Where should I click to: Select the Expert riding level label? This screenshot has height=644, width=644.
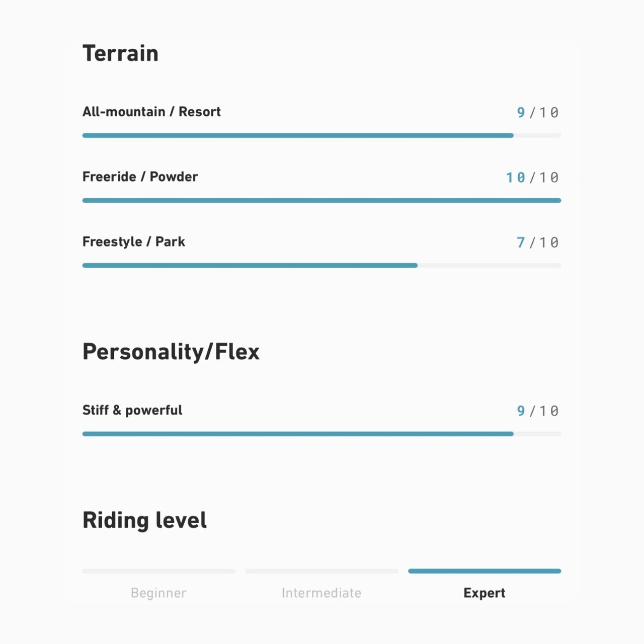pos(485,593)
